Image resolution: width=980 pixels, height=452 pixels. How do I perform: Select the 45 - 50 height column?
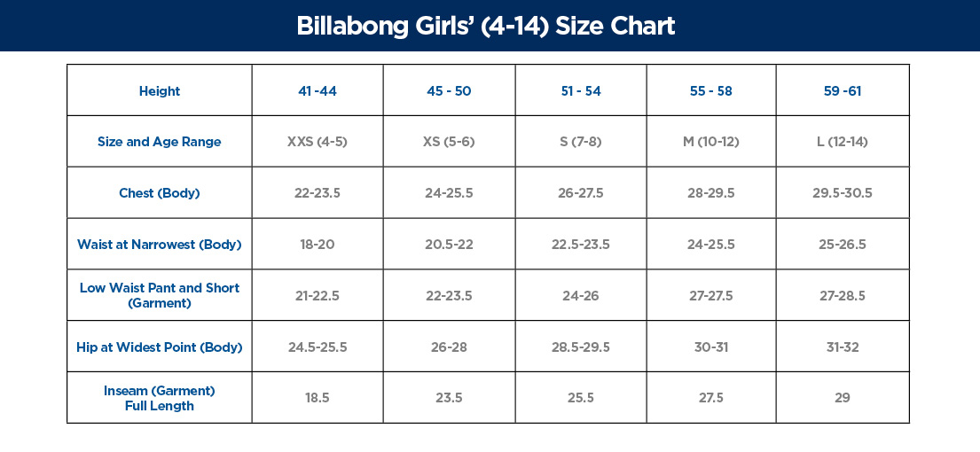tap(449, 91)
